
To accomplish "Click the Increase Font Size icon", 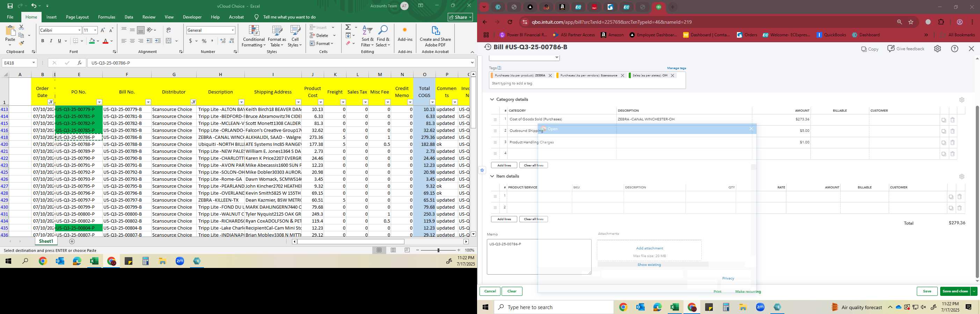I will [103, 30].
